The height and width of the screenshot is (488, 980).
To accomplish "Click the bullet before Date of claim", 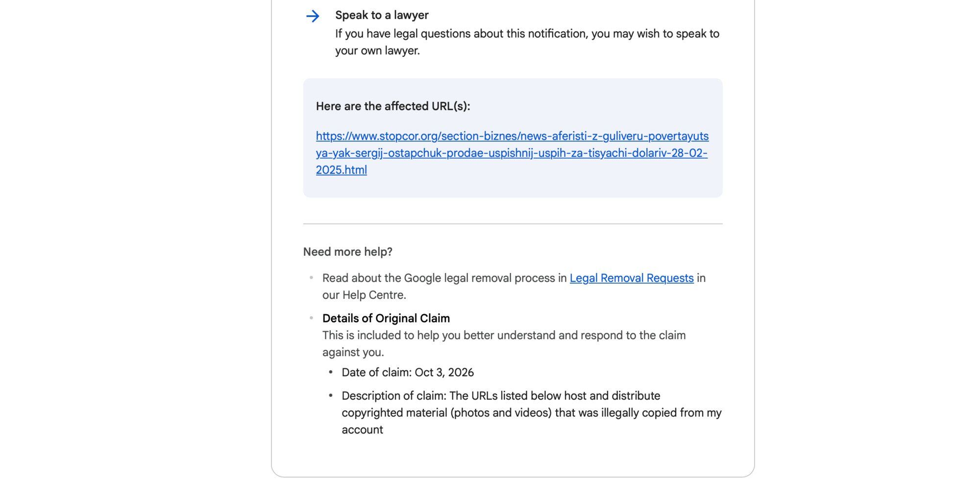I will click(331, 372).
